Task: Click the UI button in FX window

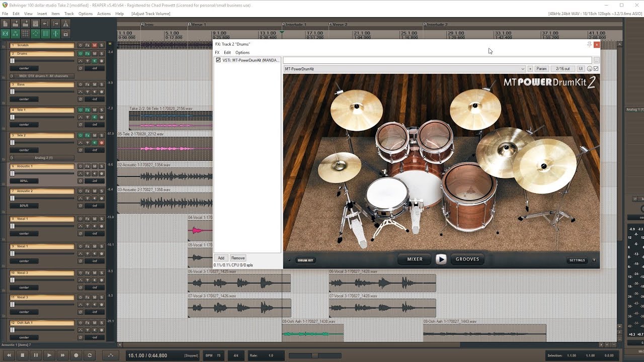Action: (580, 68)
